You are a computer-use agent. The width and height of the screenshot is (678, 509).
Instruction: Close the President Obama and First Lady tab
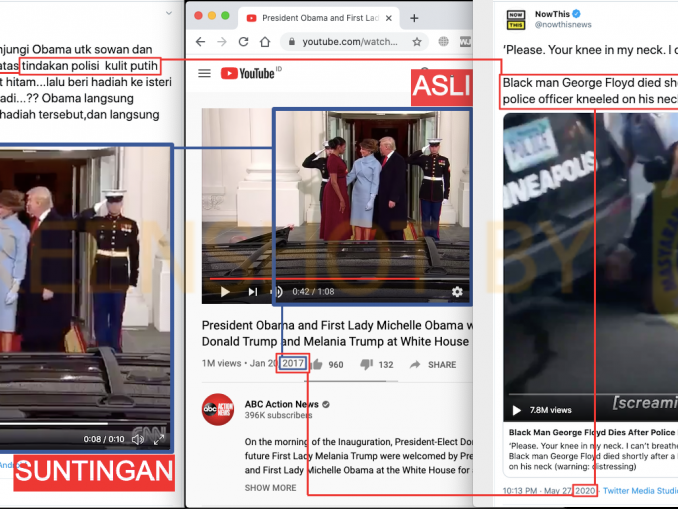pos(389,18)
